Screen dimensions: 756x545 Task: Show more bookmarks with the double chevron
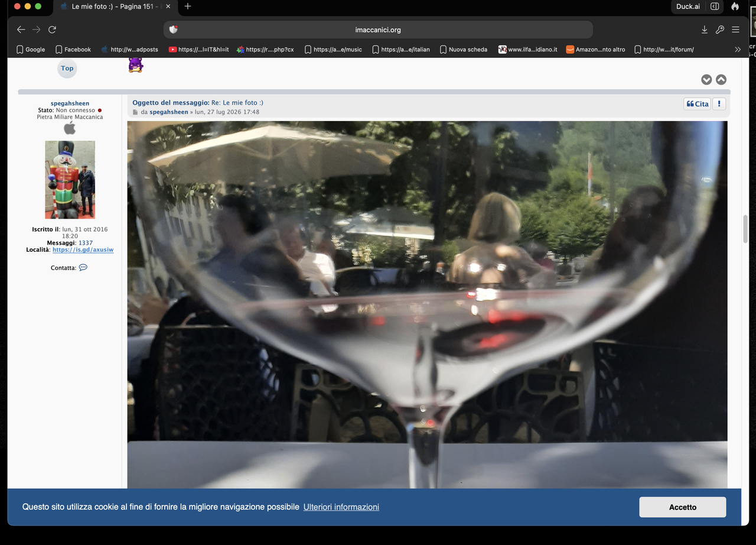coord(738,50)
